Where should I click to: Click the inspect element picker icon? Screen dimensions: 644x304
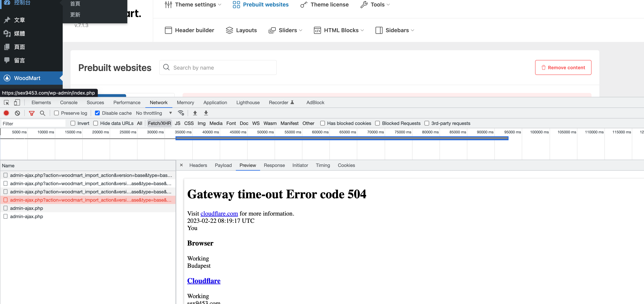point(6,102)
